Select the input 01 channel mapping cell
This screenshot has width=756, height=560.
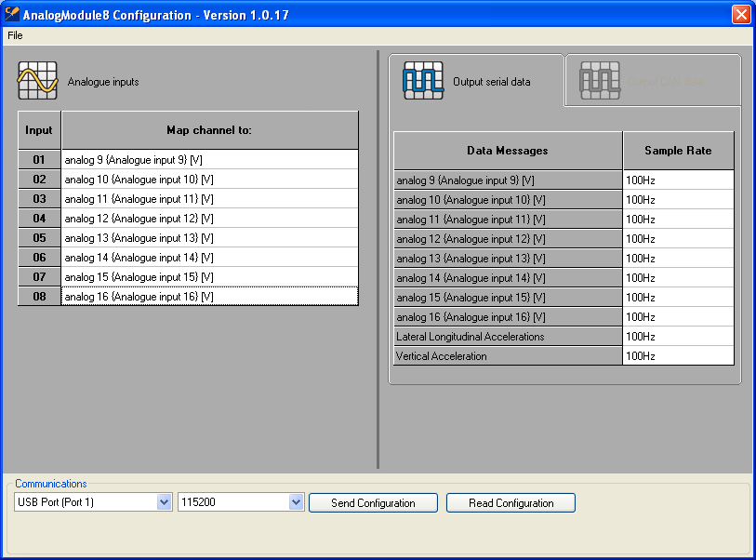pyautogui.click(x=209, y=160)
